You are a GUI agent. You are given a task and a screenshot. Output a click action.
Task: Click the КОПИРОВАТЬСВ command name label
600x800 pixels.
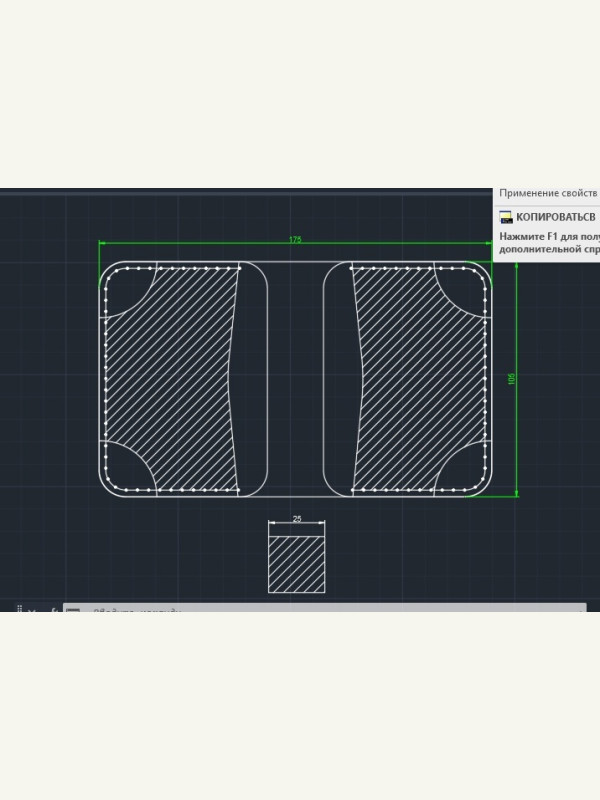click(x=555, y=217)
